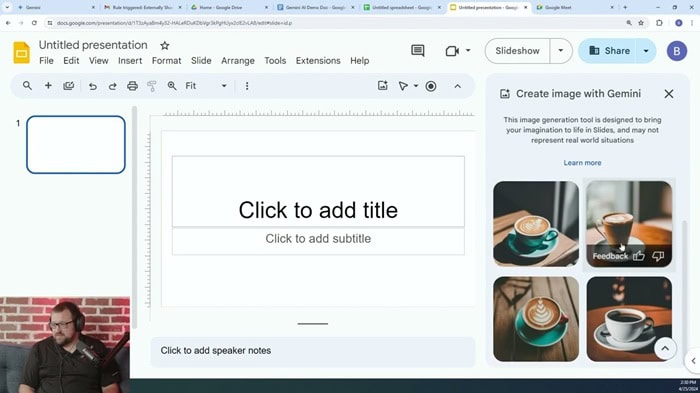Open the three-dot more options menu
This screenshot has height=393, width=700.
click(x=247, y=86)
